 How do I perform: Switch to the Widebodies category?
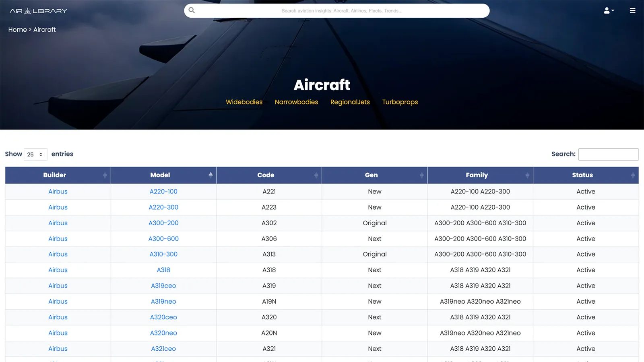pyautogui.click(x=244, y=102)
